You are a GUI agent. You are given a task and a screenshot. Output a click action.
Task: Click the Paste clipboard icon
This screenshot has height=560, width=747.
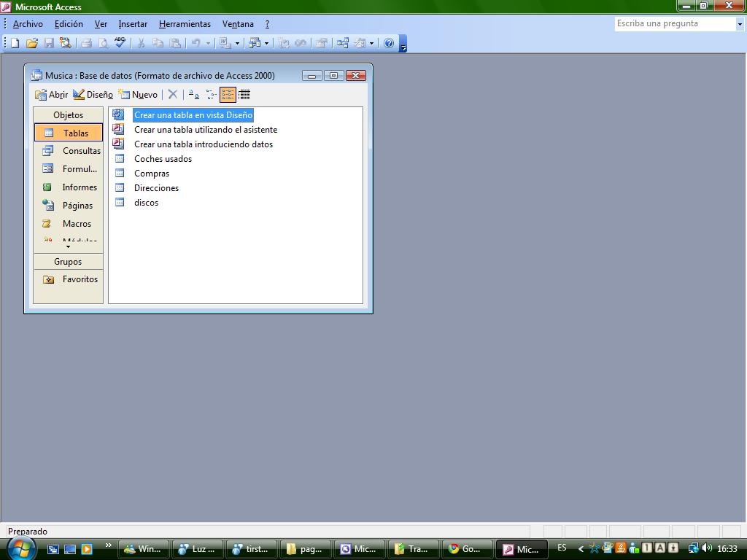click(175, 43)
